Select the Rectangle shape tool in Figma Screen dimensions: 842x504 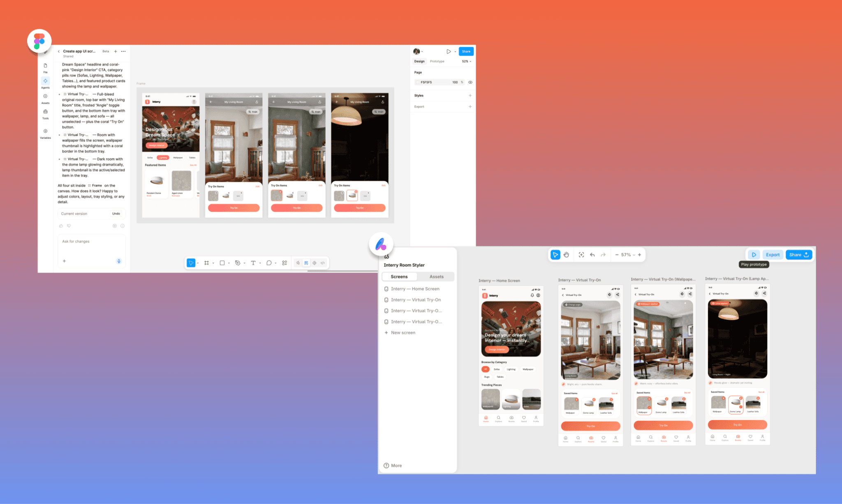coord(222,263)
